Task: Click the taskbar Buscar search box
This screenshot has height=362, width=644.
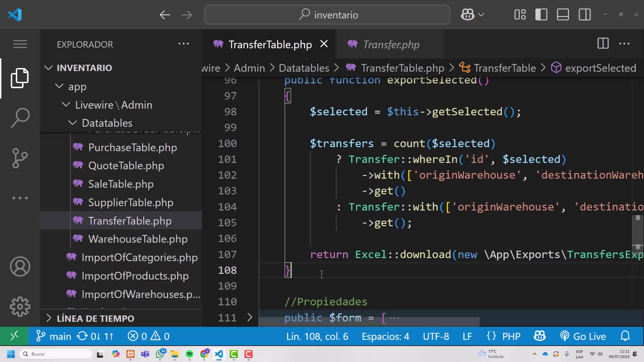Action: [56, 354]
